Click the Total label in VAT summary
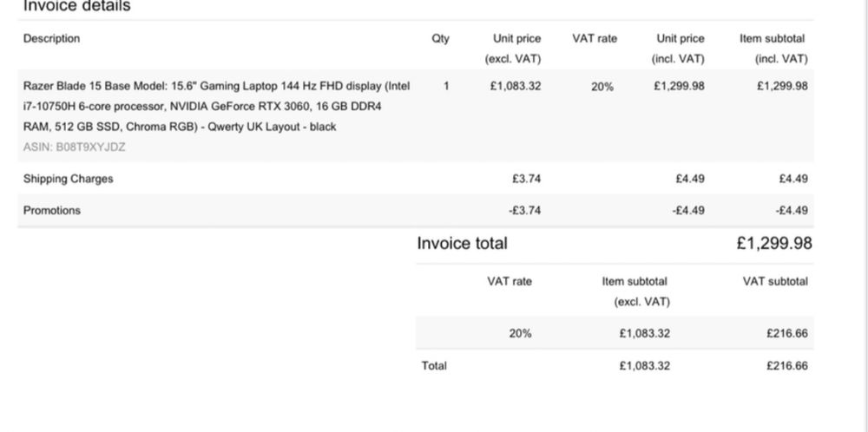868x432 pixels. (x=434, y=365)
